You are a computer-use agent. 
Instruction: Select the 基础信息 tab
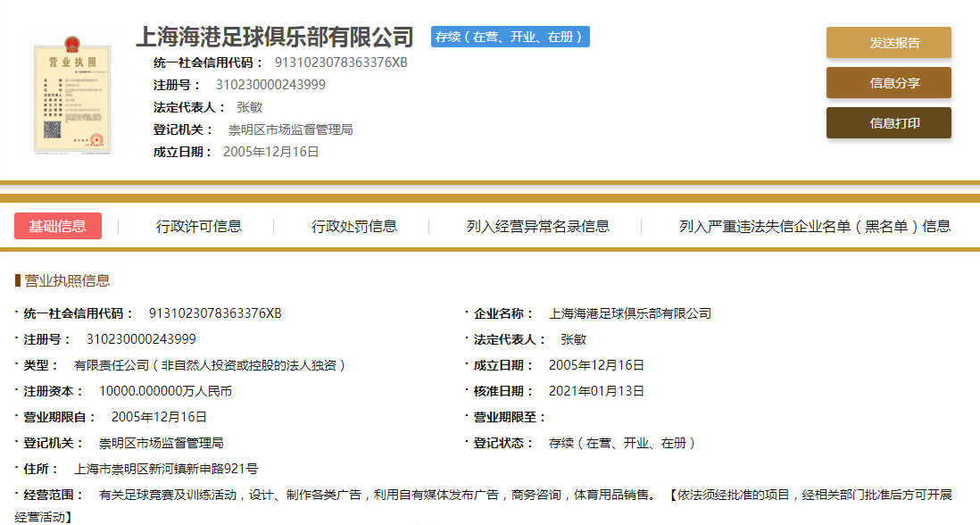[58, 226]
